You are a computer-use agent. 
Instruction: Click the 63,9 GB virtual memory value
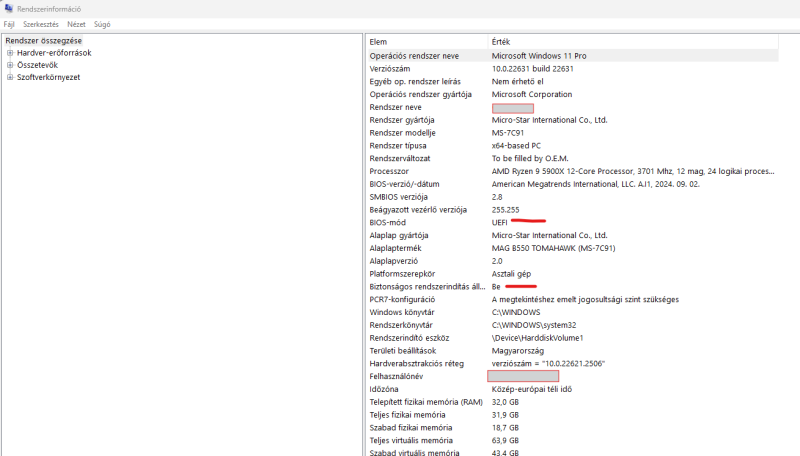(x=505, y=440)
